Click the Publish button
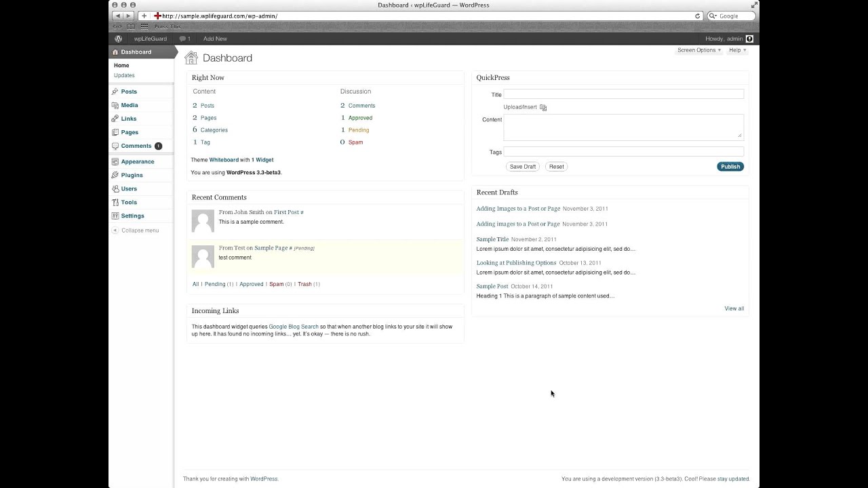868x488 pixels. (730, 166)
